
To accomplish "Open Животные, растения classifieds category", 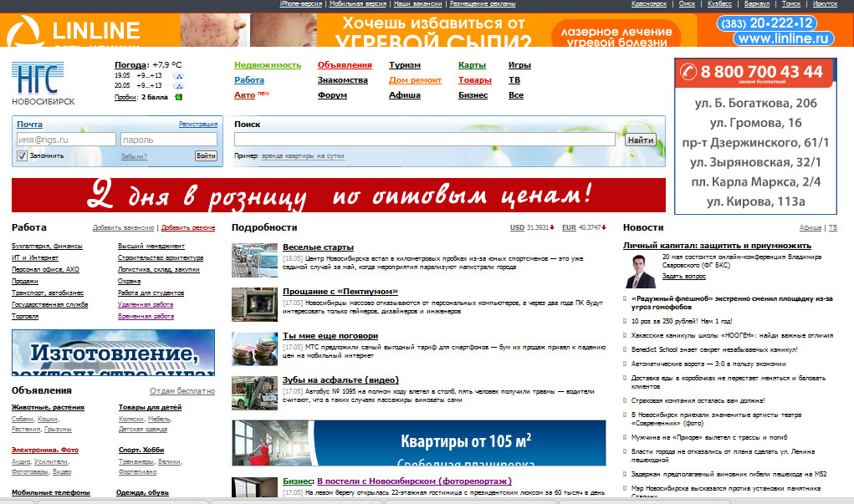I will pyautogui.click(x=48, y=407).
